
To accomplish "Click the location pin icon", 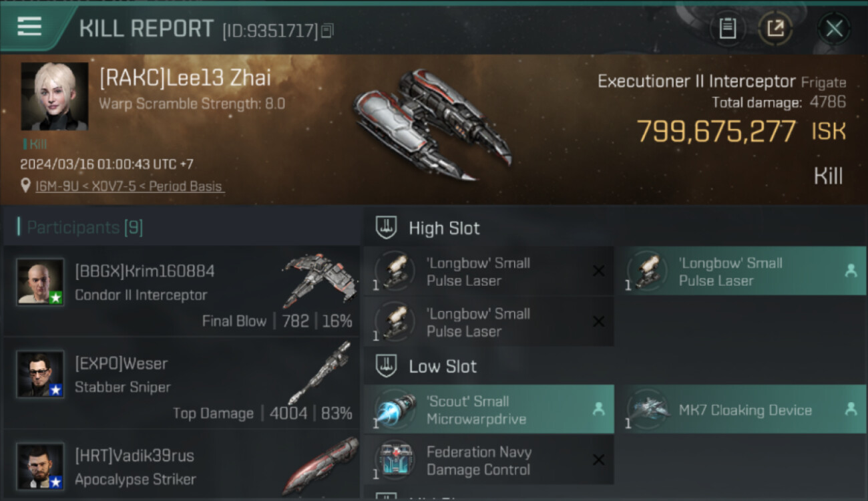I will 25,186.
